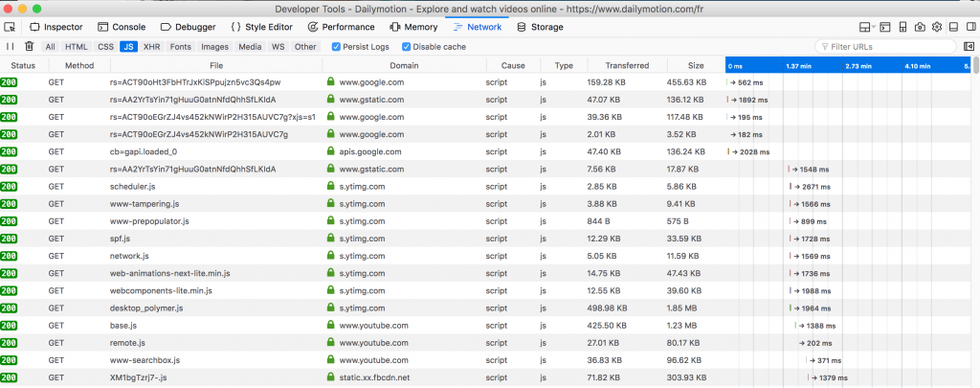The height and width of the screenshot is (388, 980).
Task: Select the Network tab
Action: click(x=478, y=27)
